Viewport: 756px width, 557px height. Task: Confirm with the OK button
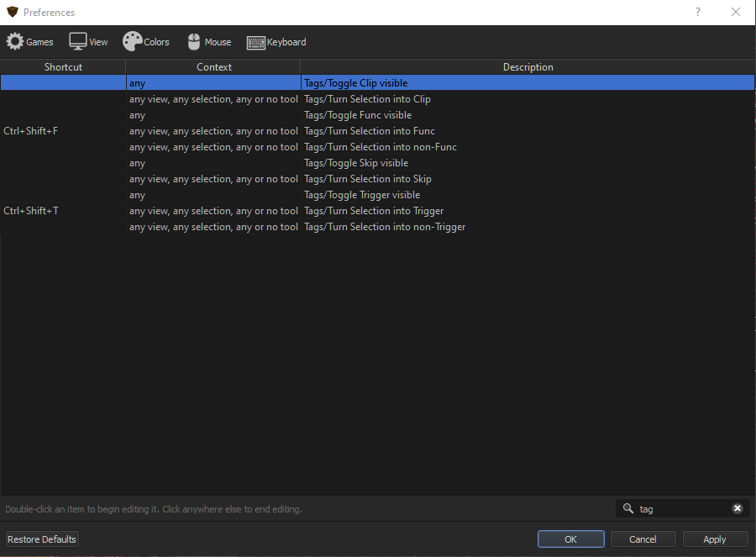(x=570, y=539)
